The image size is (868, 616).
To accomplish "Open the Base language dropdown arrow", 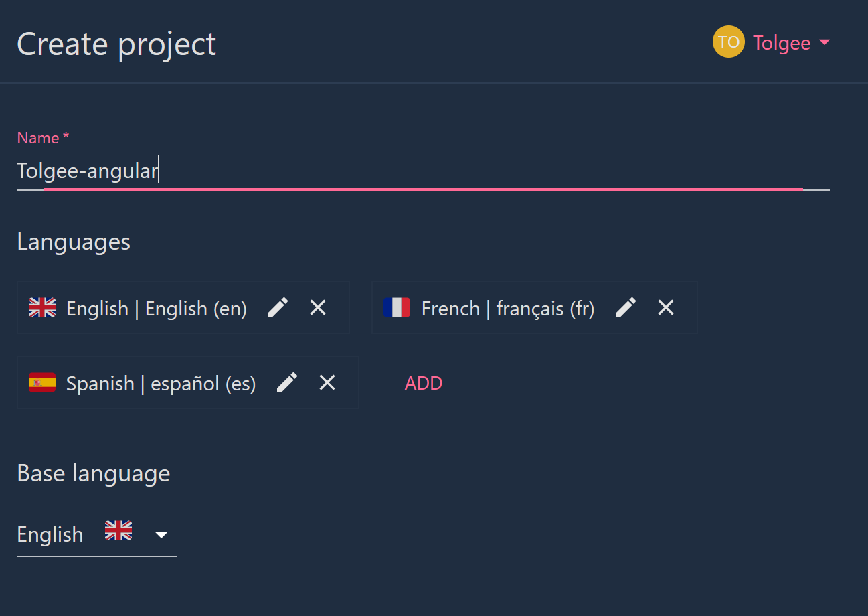I will click(161, 534).
